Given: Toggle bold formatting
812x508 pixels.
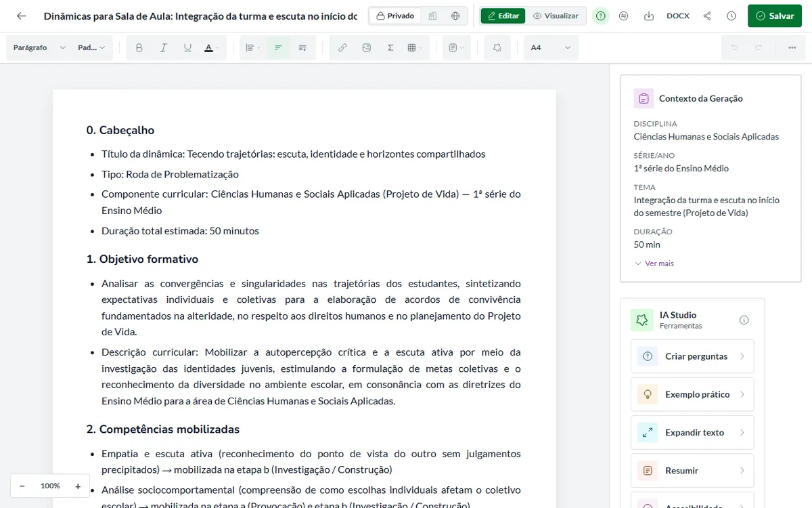Looking at the screenshot, I should 139,48.
